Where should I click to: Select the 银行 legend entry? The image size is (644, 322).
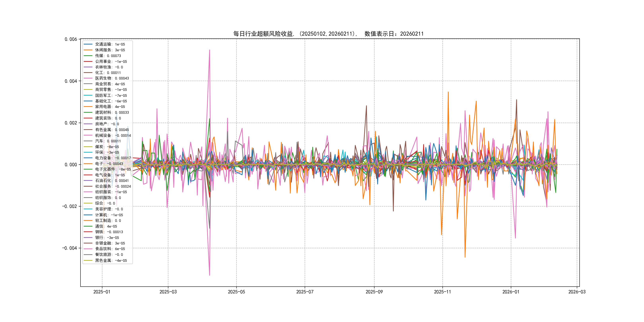coord(107,238)
